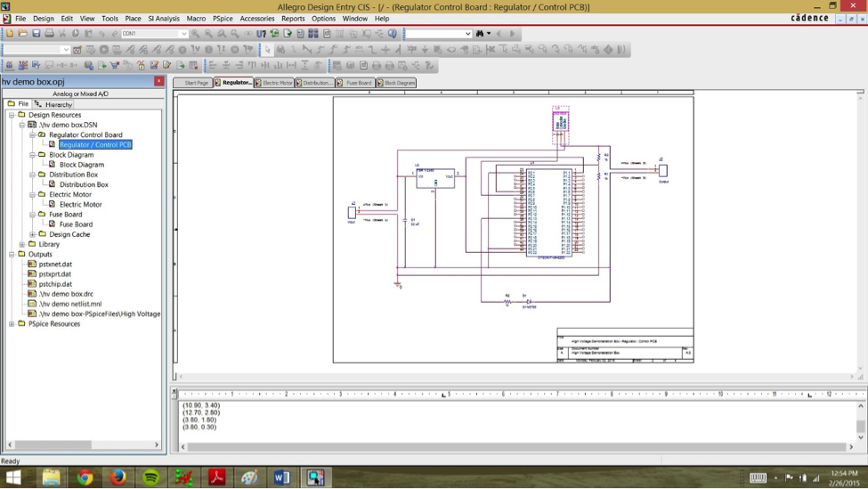Click the Cross Reference Parts icon
The height and width of the screenshot is (489, 868).
[x=313, y=33]
